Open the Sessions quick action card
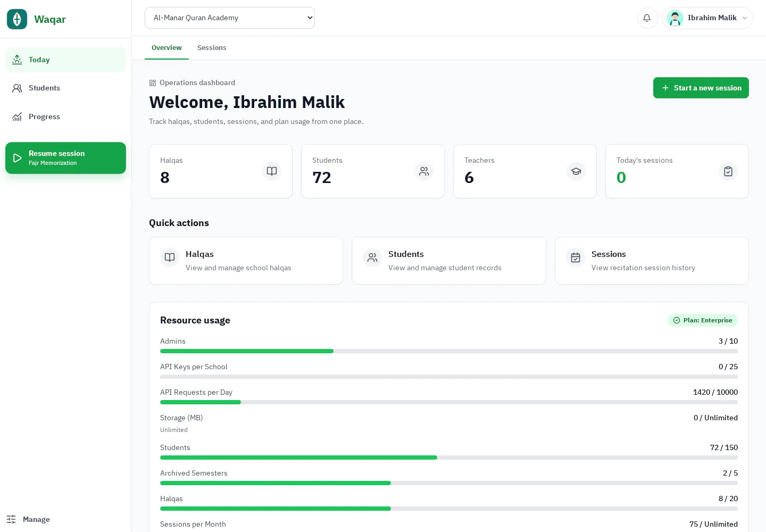 (x=652, y=261)
